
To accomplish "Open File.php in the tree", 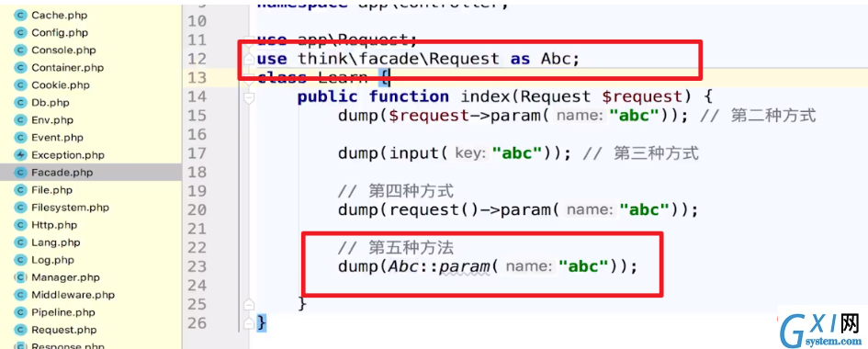I will click(x=52, y=190).
